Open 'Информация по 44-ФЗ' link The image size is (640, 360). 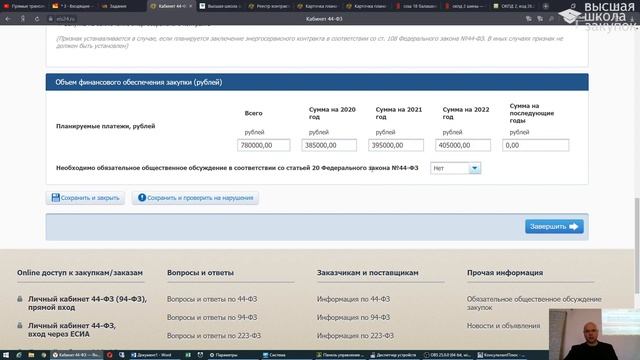(x=353, y=299)
